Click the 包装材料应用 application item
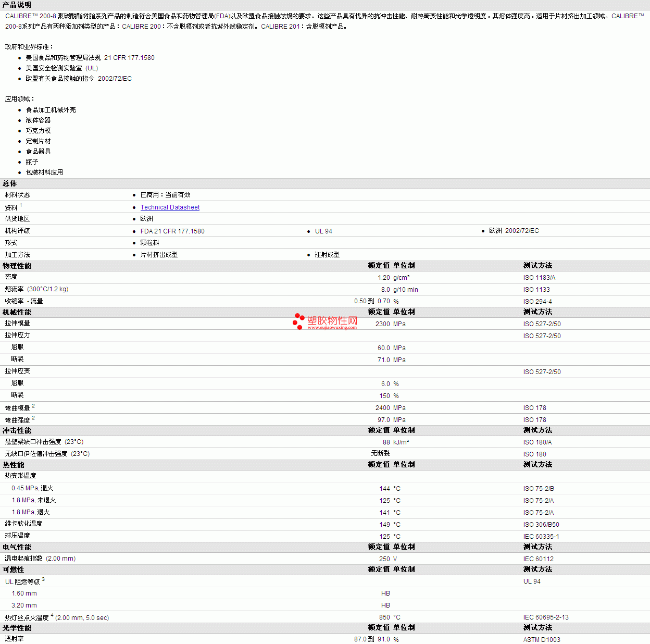 [x=44, y=172]
